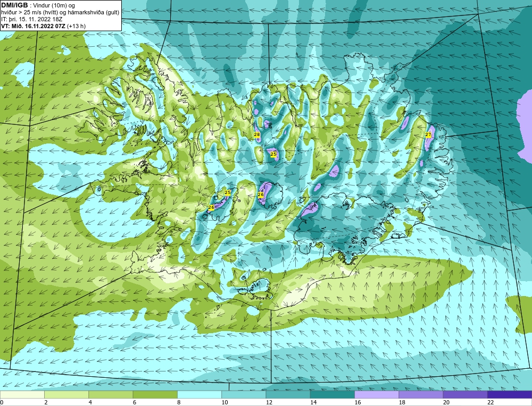Click the legend scale number 16

tap(358, 403)
